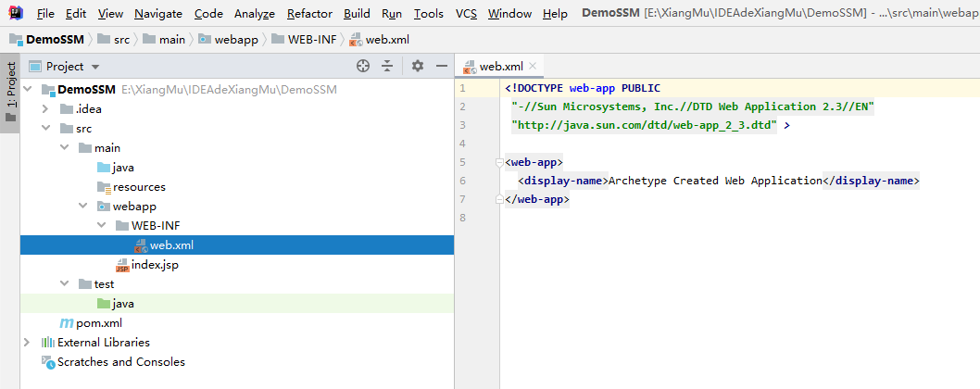Open the Analyze menu

pos(255,13)
